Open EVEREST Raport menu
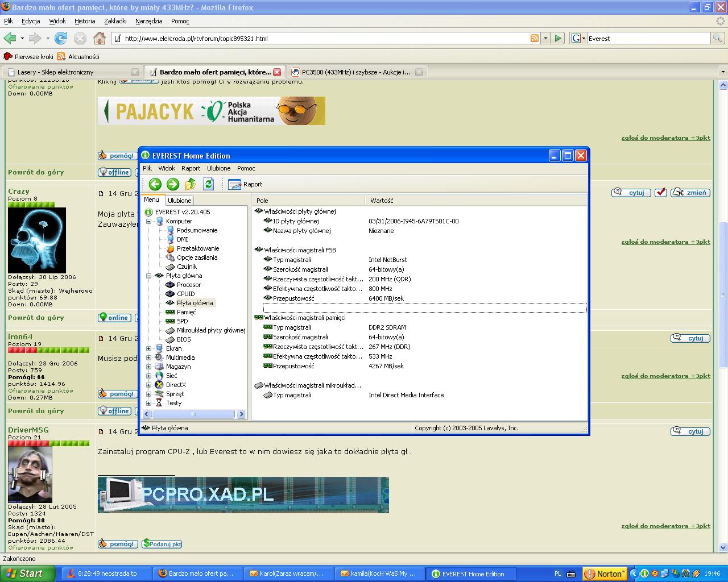The width and height of the screenshot is (728, 582). pyautogui.click(x=191, y=168)
